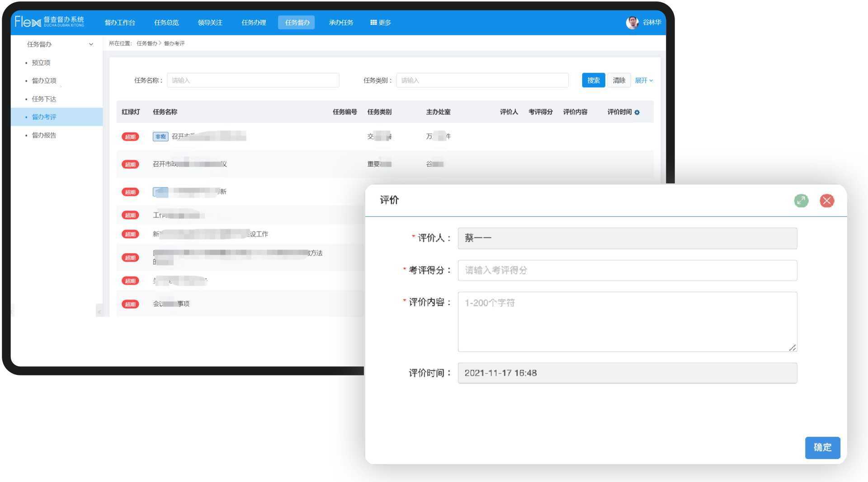Open the 任务总览 tab
Image resolution: width=868 pixels, height=482 pixels.
[166, 23]
